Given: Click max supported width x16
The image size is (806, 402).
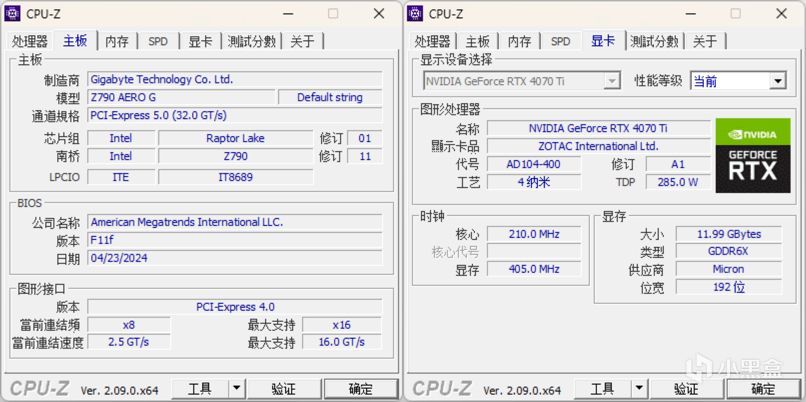Looking at the screenshot, I should [342, 325].
